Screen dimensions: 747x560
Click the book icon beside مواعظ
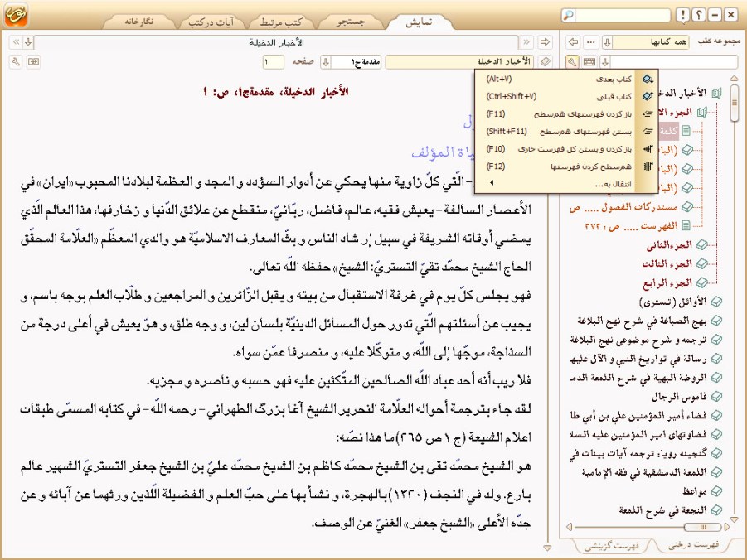click(715, 491)
